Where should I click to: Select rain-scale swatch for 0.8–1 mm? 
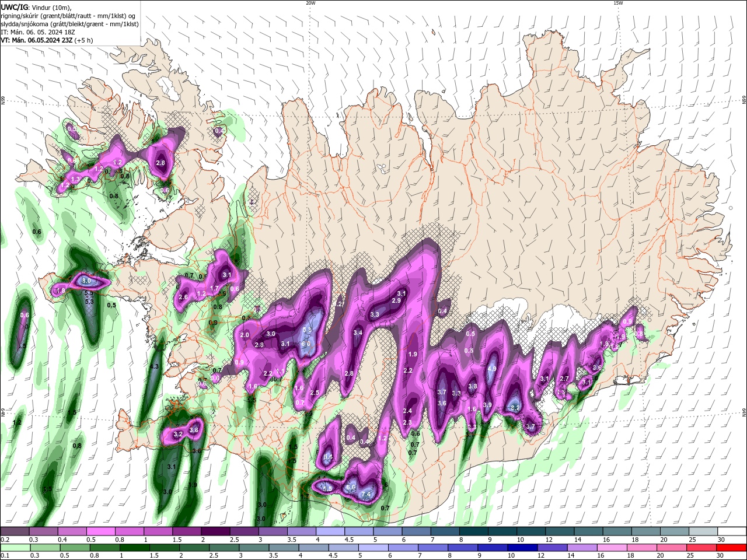[x=105, y=547]
